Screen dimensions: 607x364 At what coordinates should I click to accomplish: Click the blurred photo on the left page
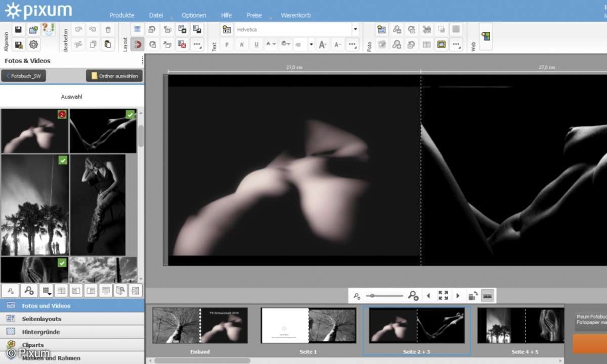tap(294, 171)
